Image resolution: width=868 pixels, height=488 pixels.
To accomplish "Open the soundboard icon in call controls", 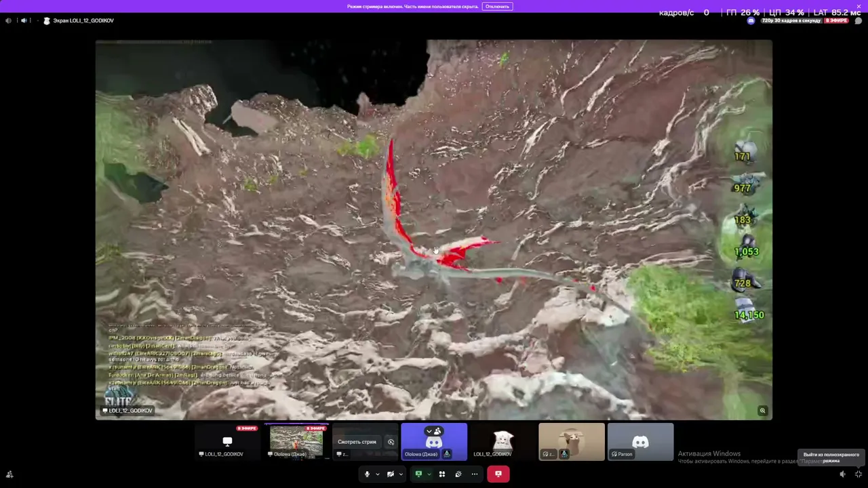I will [458, 474].
